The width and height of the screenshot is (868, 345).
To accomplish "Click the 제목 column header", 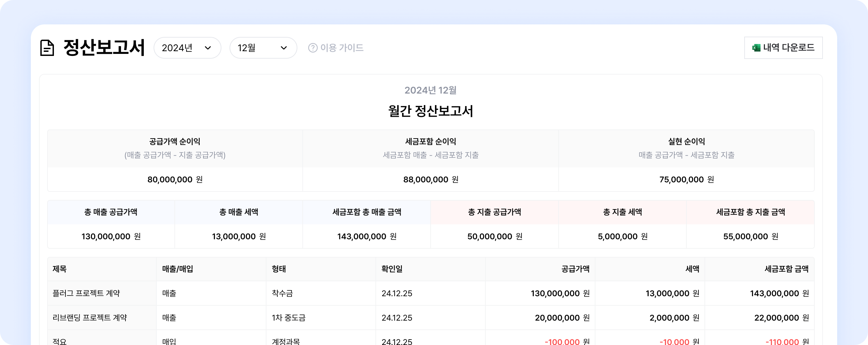I will coord(60,269).
